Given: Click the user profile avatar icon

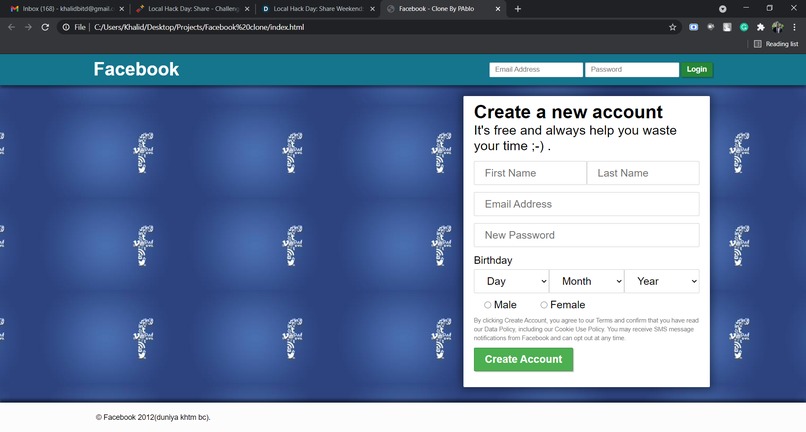Looking at the screenshot, I should coord(778,27).
